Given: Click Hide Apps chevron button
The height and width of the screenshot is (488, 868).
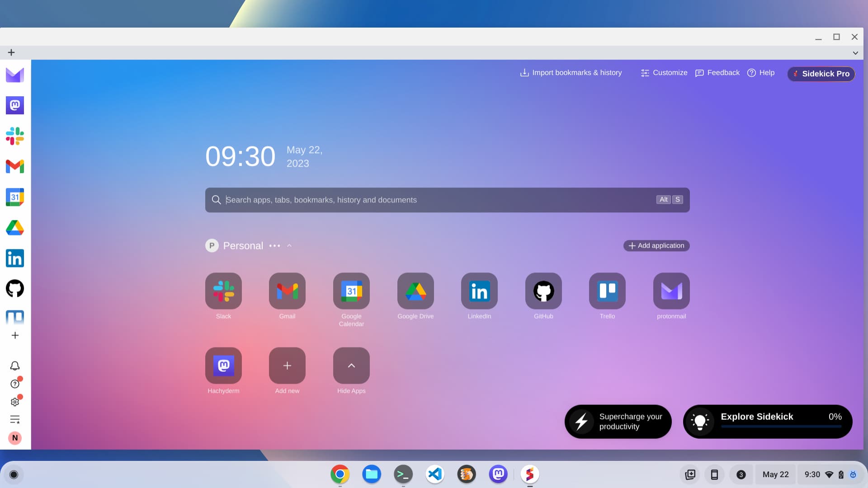Looking at the screenshot, I should (x=351, y=365).
